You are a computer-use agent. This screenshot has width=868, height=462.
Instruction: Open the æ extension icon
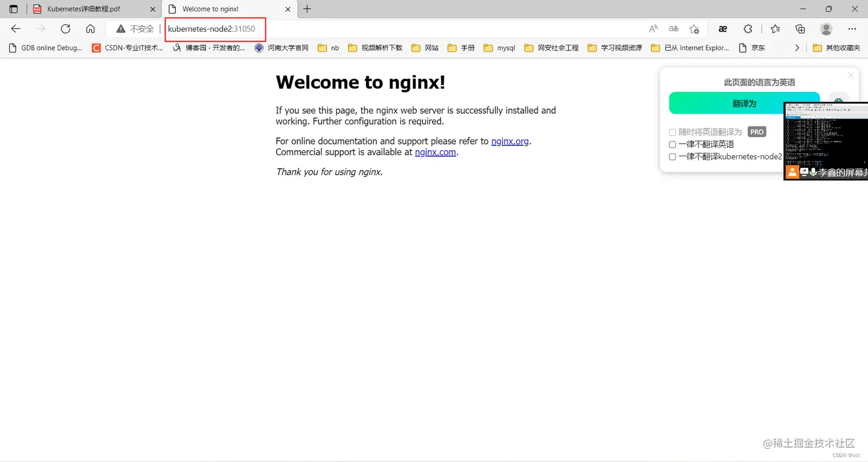point(723,29)
